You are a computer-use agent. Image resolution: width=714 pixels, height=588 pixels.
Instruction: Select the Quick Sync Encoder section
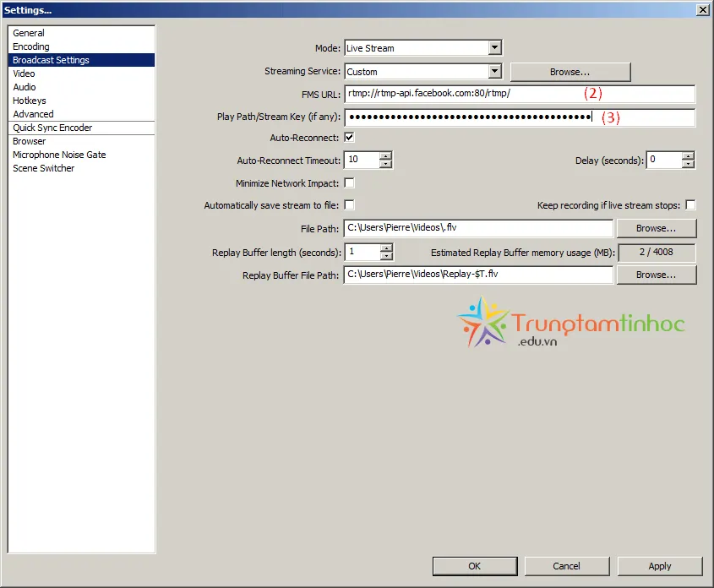click(52, 128)
